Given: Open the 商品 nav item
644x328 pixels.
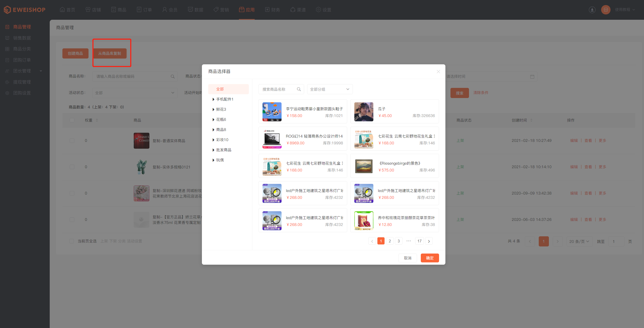Looking at the screenshot, I should click(x=119, y=10).
